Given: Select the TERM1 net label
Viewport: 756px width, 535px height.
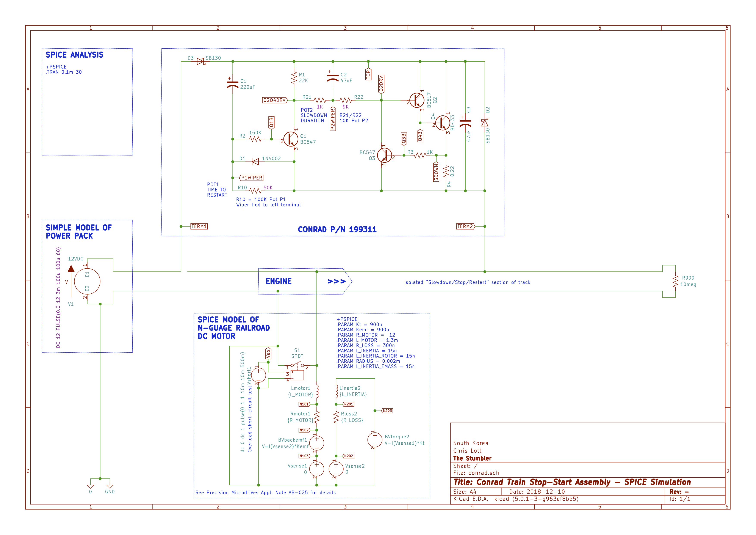Looking at the screenshot, I should point(199,226).
